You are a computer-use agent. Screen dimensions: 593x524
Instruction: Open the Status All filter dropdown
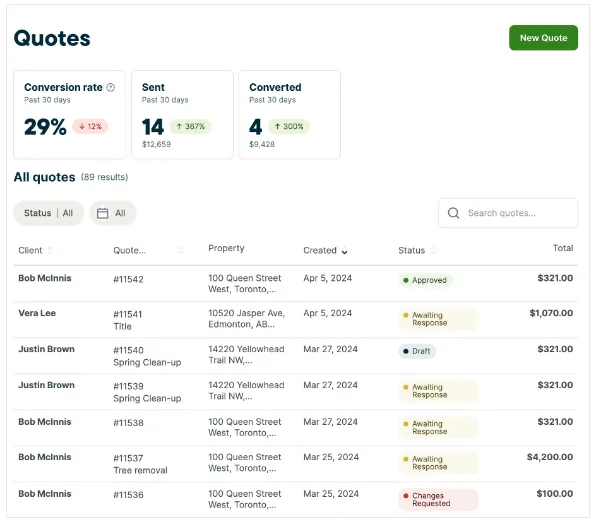pos(48,213)
